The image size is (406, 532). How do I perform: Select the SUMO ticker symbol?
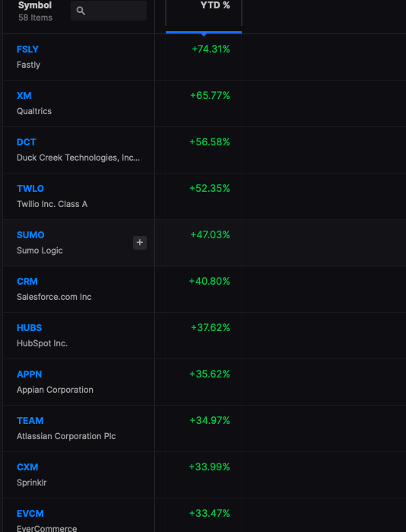(30, 235)
